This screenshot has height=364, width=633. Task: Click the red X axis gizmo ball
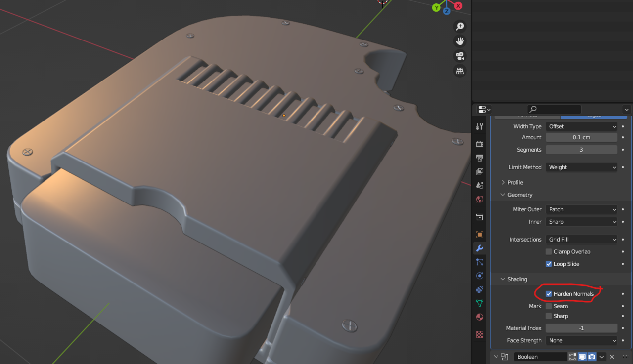point(458,6)
